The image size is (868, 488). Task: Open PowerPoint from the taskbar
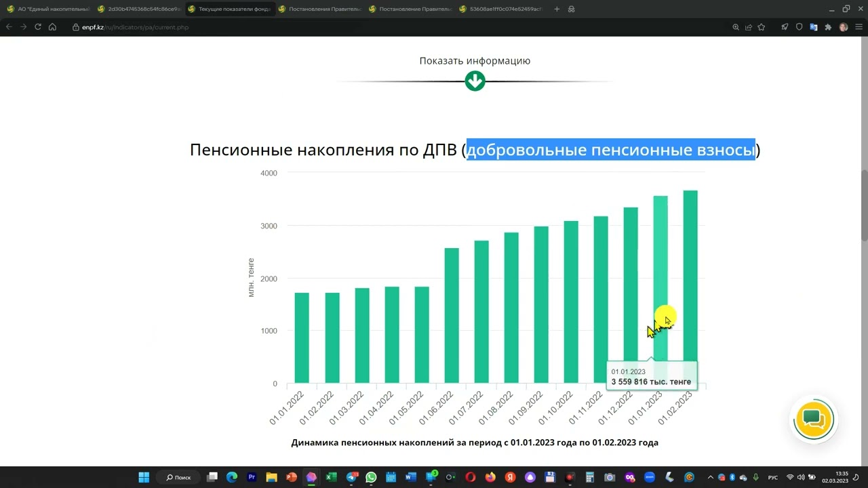(x=292, y=477)
